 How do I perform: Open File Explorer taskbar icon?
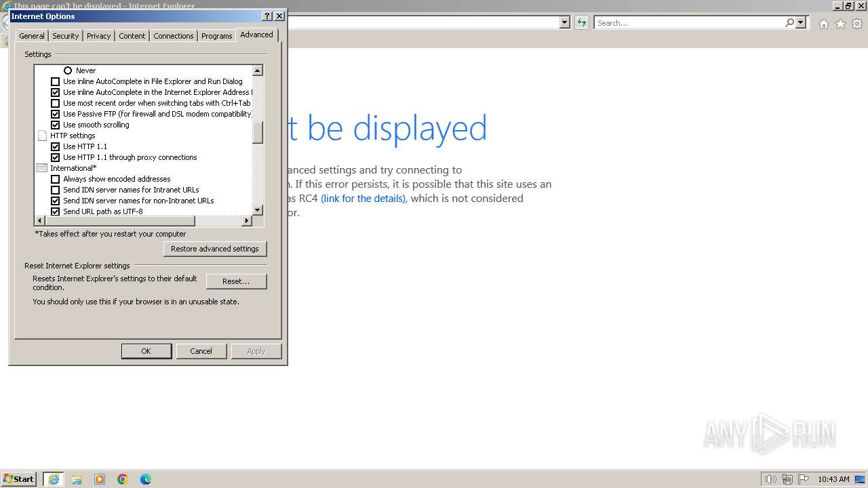(x=77, y=479)
